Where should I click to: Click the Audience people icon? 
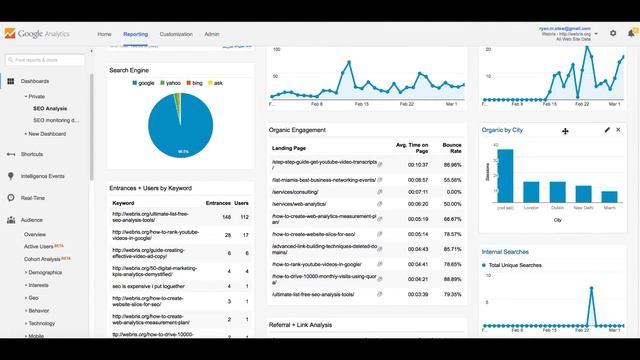(11, 220)
